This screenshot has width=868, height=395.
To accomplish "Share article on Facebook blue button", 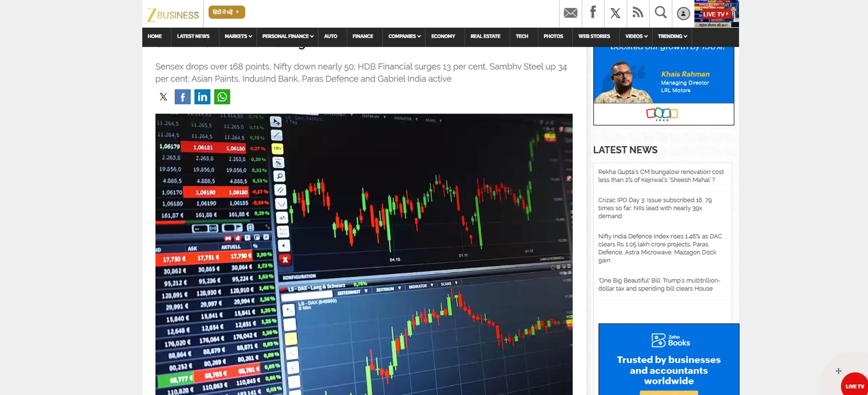I will point(182,97).
